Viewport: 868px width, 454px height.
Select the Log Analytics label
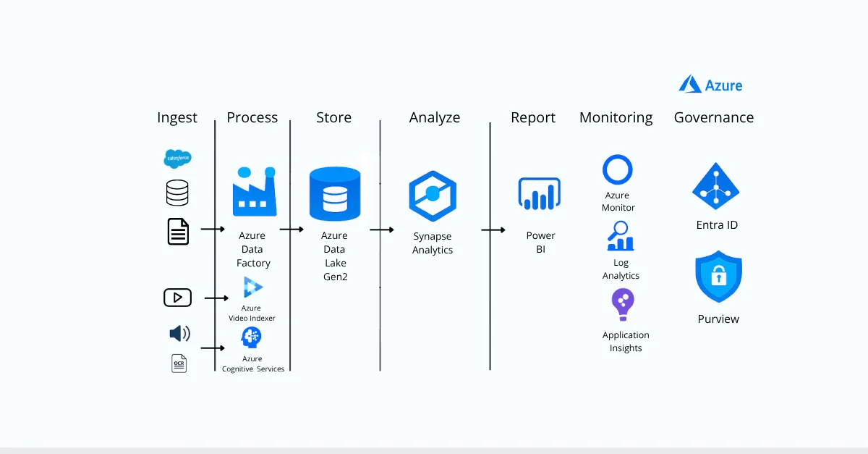pos(621,269)
